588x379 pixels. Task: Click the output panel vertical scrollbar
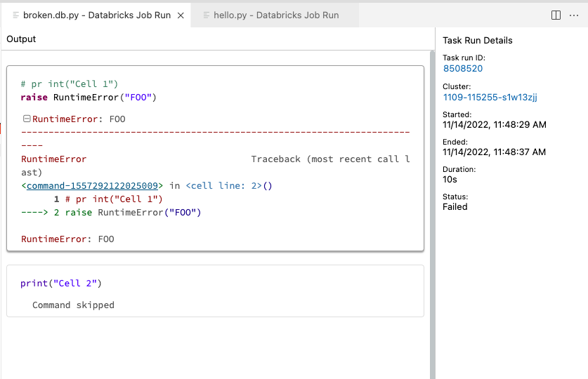(432, 214)
